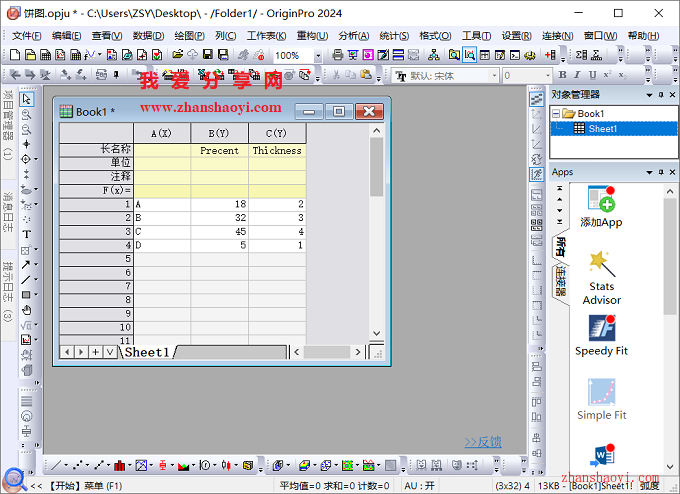Open the zoom level 100% dropdown
The width and height of the screenshot is (680, 494).
pyautogui.click(x=318, y=56)
